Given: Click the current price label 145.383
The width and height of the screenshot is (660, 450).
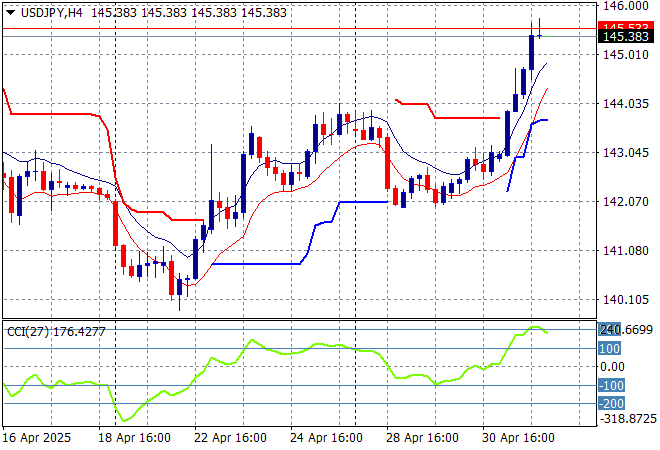Looking at the screenshot, I should pos(625,37).
